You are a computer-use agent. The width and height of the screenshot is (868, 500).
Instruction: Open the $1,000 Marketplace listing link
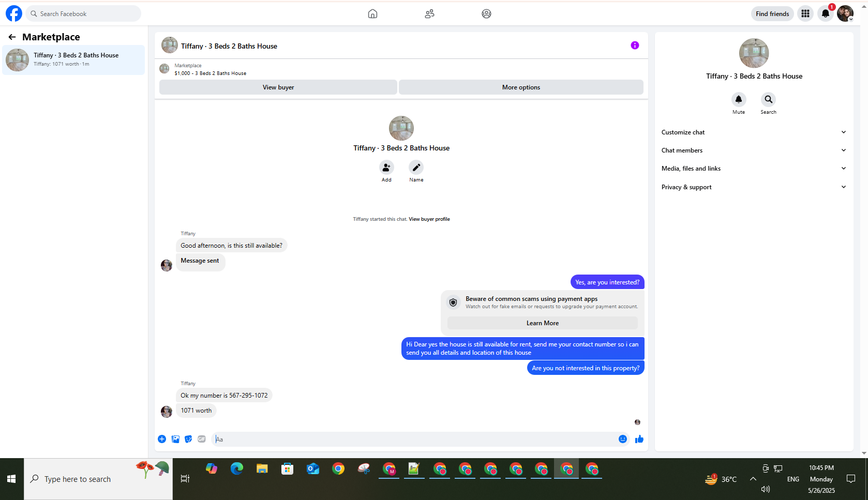[211, 73]
